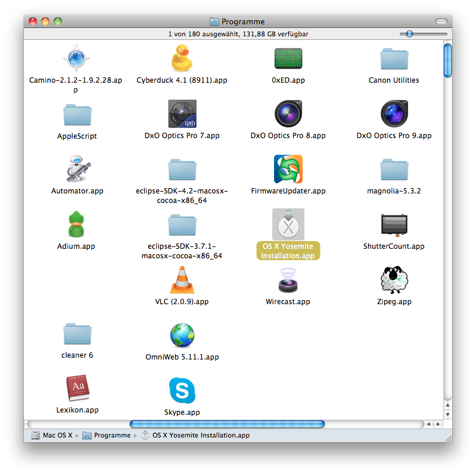Click the horizontal scroll right arrow
Viewport: 476px width, 475px height.
(438, 424)
